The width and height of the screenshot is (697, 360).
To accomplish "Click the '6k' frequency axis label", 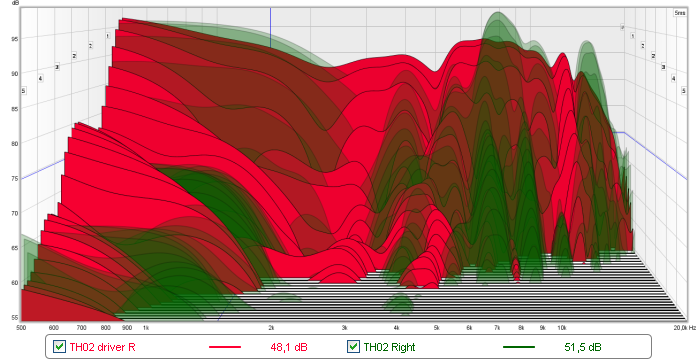I will click(469, 328).
